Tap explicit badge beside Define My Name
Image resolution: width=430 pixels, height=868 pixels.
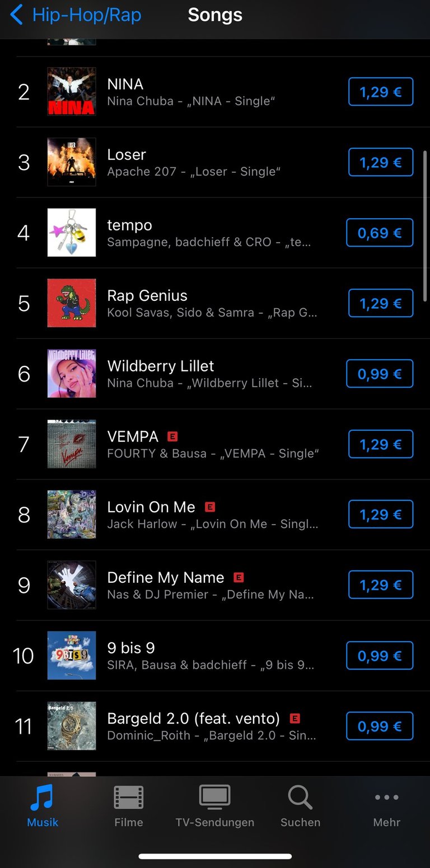click(239, 577)
